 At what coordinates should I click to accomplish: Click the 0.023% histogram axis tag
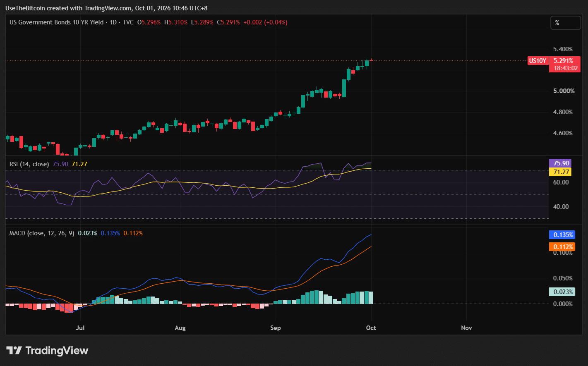coord(562,292)
